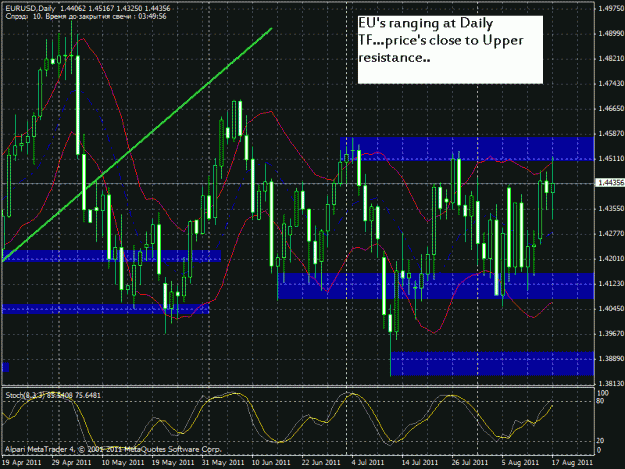Click the 5 Aug 2011 date label
Screen dimensions: 625x469
520,462
